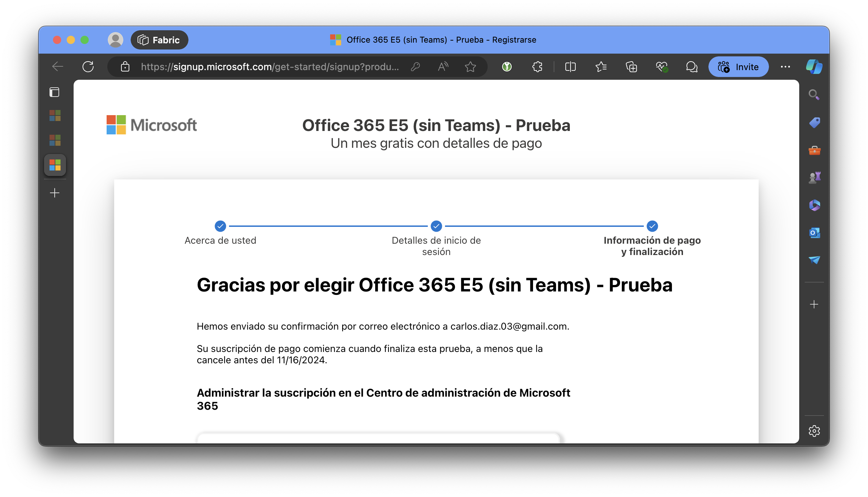Click the browser back arrow

[57, 67]
